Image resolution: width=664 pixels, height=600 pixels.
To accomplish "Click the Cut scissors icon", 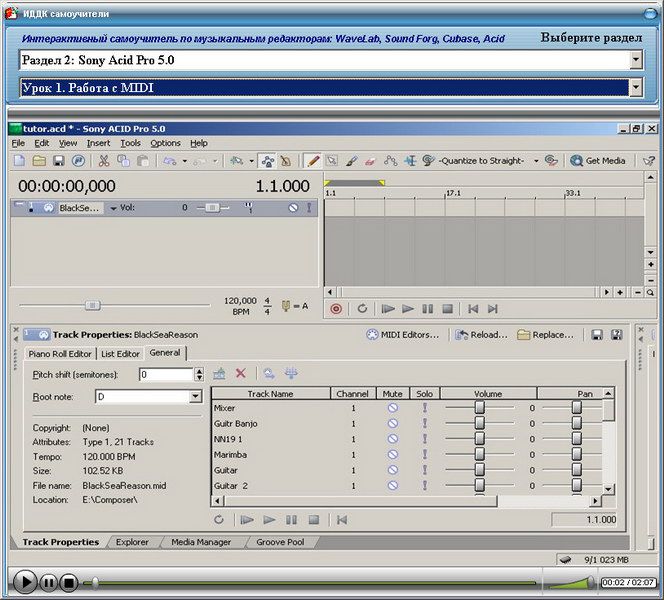I will coord(105,160).
